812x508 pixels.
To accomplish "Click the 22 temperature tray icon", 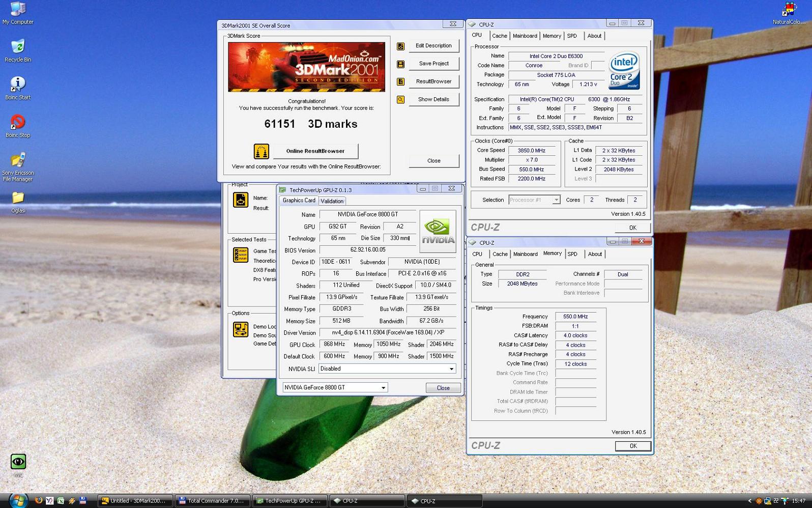I will (776, 501).
